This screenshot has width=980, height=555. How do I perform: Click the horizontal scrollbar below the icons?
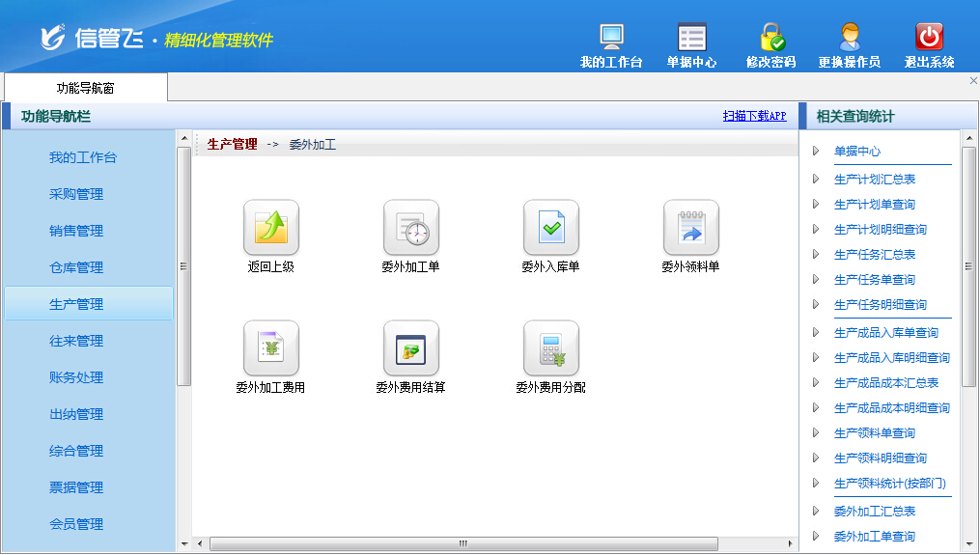tap(462, 543)
